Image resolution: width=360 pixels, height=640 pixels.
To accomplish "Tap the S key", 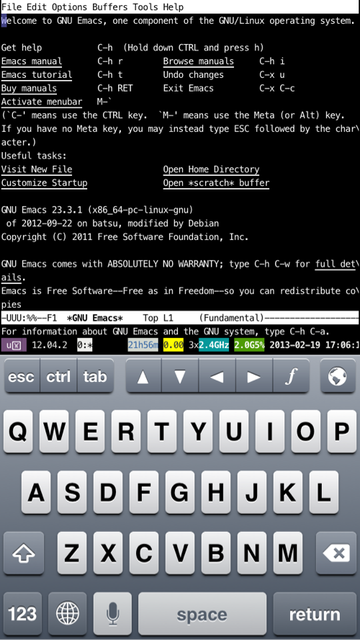I will tap(72, 492).
